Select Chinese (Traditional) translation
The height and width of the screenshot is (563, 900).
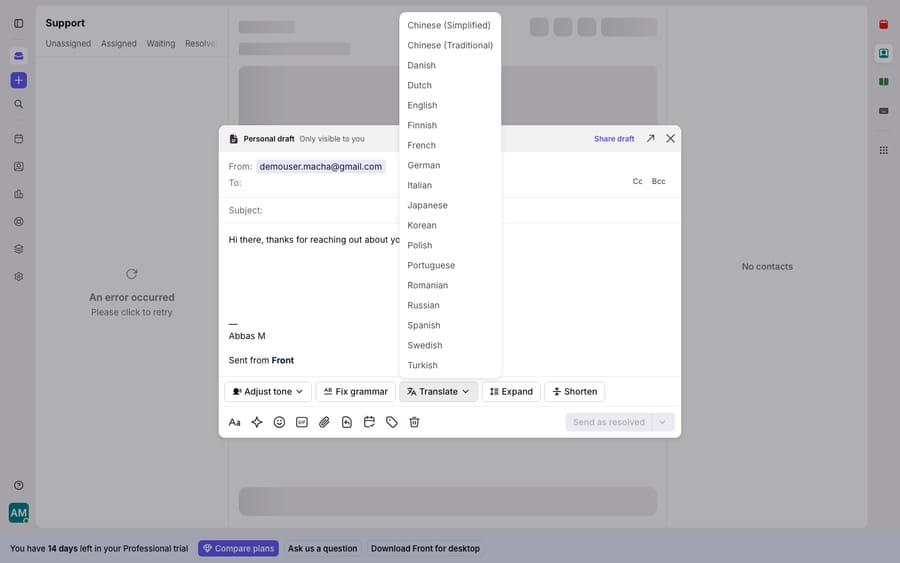click(450, 45)
